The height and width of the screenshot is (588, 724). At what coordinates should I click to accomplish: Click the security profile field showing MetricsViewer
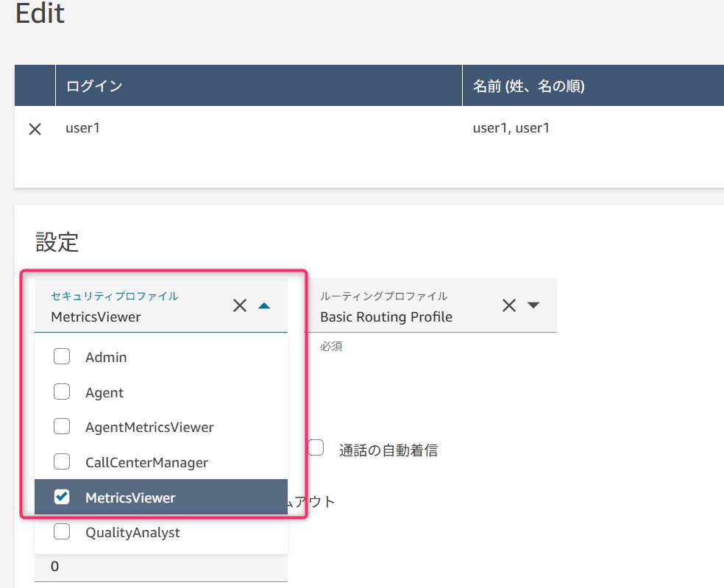point(161,305)
